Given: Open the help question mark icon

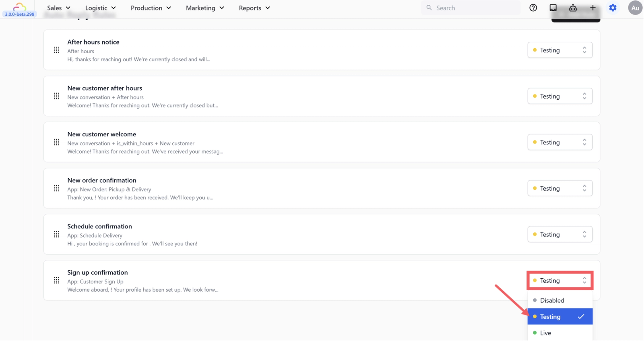Looking at the screenshot, I should click(533, 8).
